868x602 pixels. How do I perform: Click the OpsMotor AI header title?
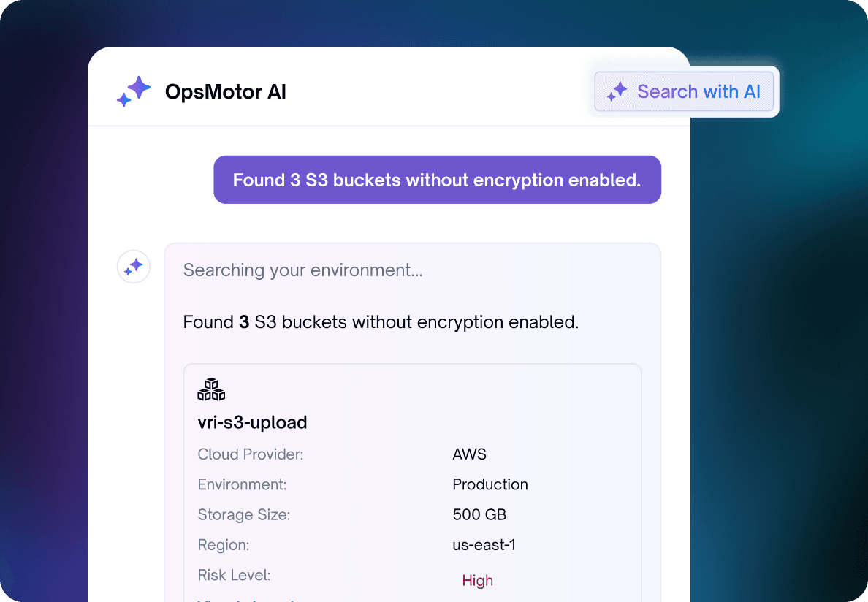coord(225,92)
